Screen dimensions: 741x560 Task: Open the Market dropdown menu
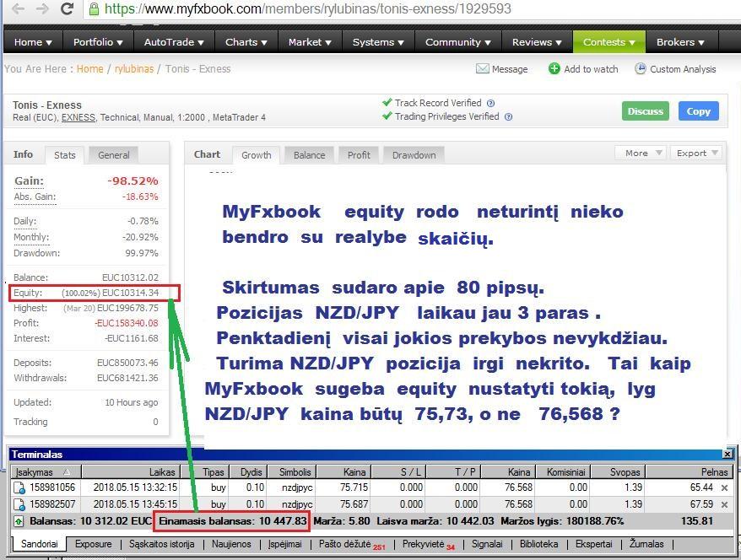(x=310, y=42)
